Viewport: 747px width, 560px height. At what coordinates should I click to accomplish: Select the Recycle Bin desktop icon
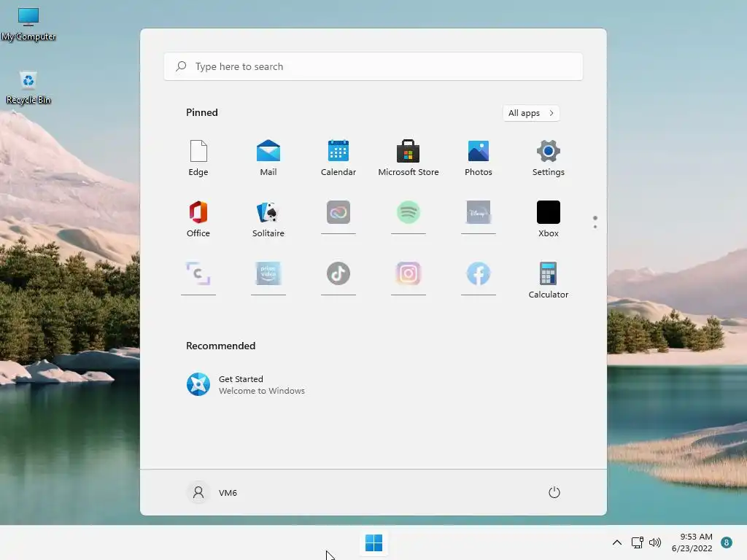[28, 88]
